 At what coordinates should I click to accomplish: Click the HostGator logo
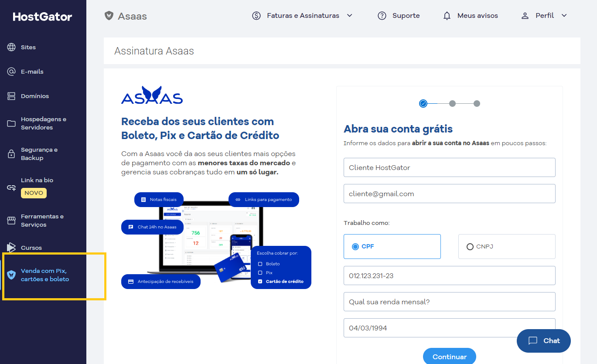coord(42,17)
